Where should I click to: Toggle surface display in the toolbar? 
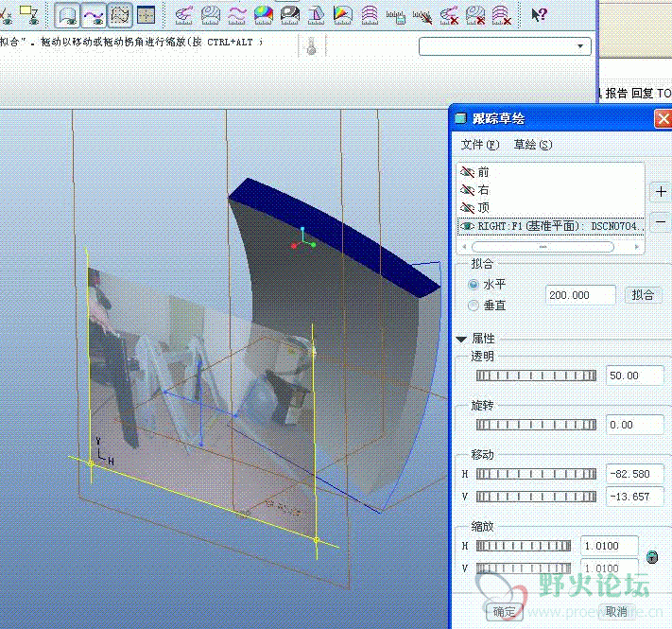(x=68, y=16)
